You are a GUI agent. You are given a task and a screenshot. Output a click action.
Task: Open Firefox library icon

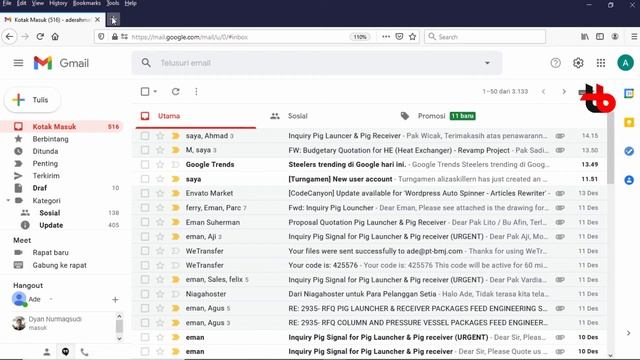click(585, 37)
